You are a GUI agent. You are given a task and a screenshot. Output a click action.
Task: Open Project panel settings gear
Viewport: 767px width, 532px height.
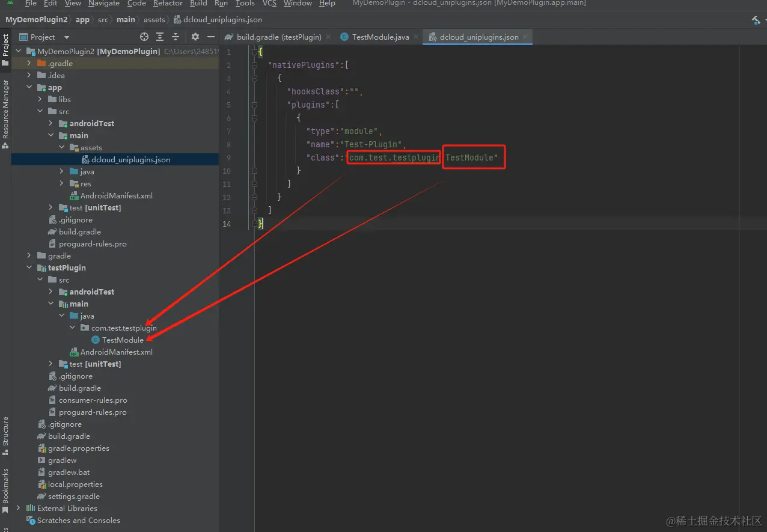point(195,37)
